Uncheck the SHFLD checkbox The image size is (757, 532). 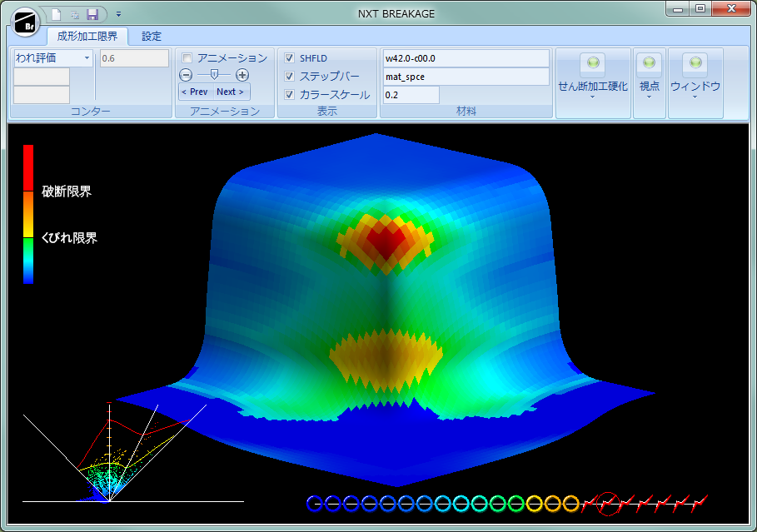click(x=290, y=58)
